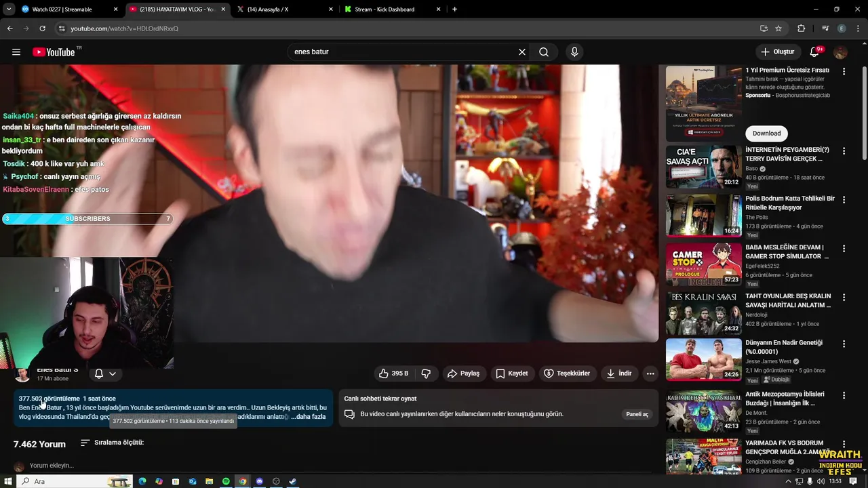Open Windows Start menu

[8, 481]
